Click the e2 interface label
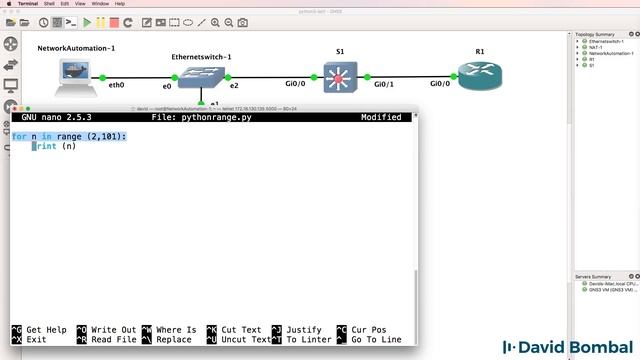 click(234, 86)
